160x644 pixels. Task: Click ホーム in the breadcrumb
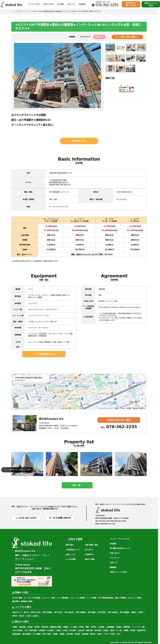(14, 12)
